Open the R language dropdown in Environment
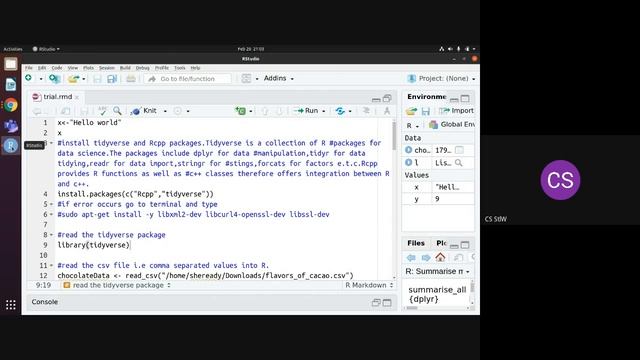The width and height of the screenshot is (640, 360). tap(412, 126)
